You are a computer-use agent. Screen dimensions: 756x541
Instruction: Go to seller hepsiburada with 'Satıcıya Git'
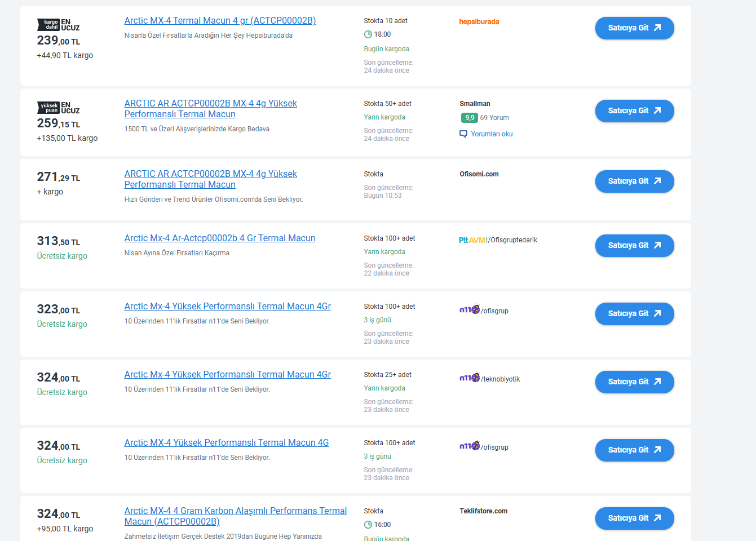(634, 28)
